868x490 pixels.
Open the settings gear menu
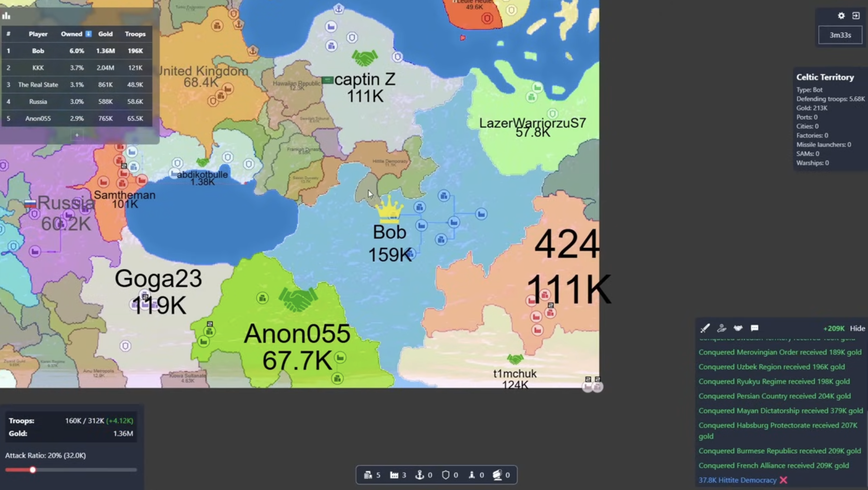pos(841,16)
